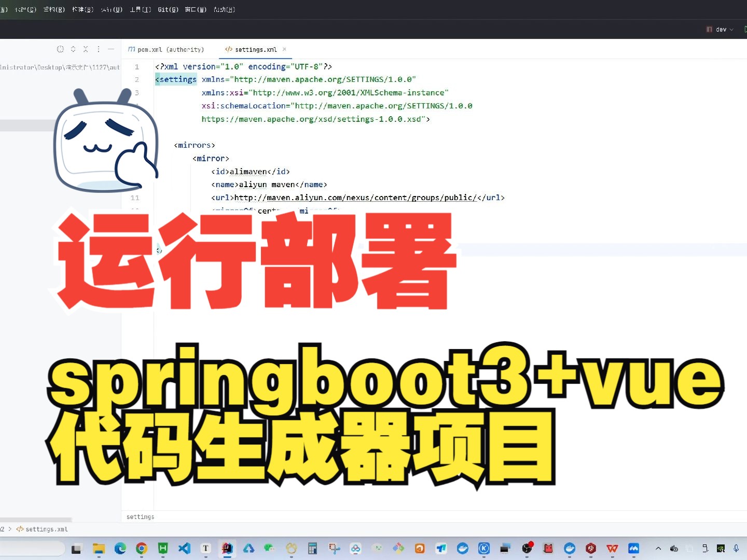Open WPS Office from taskbar
747x560 pixels.
612,549
